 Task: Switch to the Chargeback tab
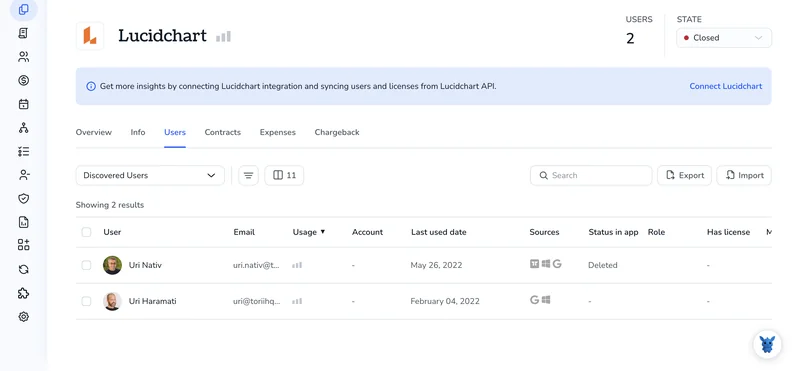coord(337,132)
